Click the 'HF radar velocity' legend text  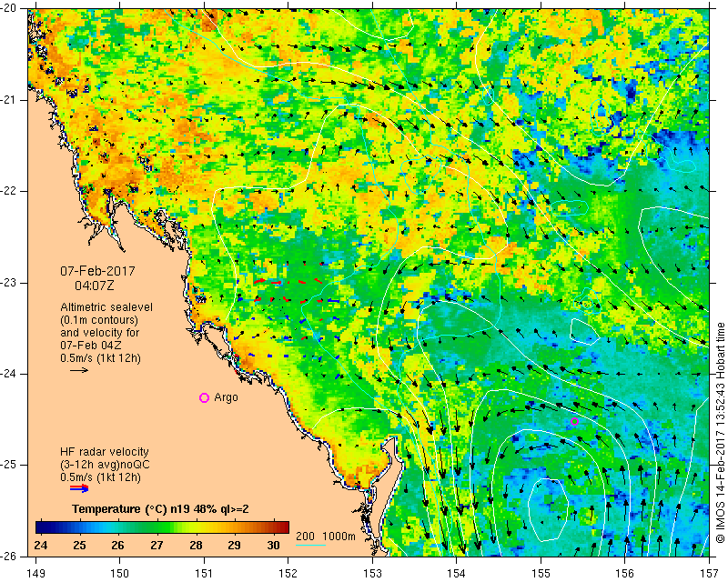[105, 452]
